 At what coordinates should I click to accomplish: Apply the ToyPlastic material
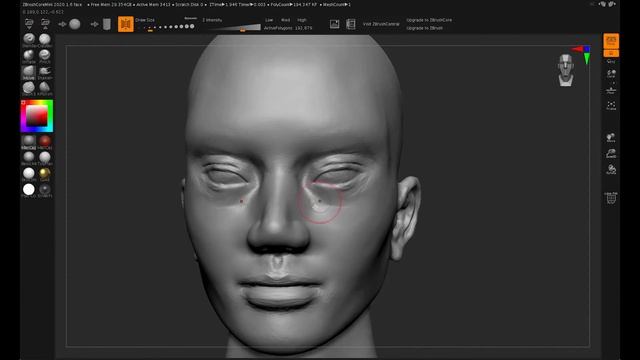45,158
